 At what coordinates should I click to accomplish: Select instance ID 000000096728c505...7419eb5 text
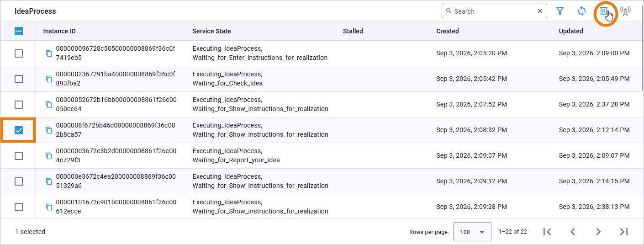point(115,53)
